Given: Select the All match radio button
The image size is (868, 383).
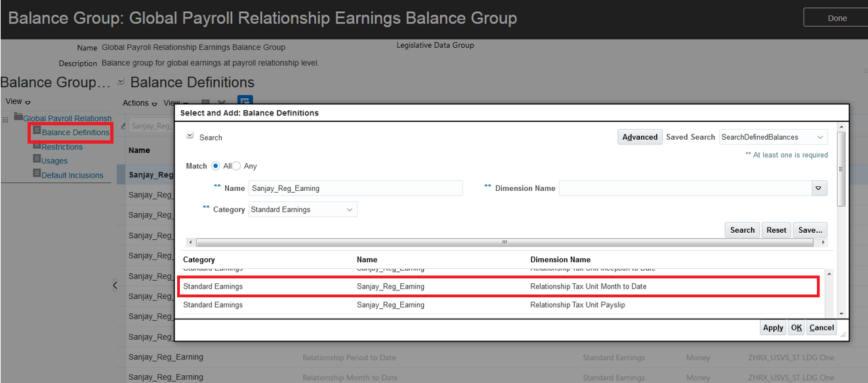Looking at the screenshot, I should click(x=216, y=166).
